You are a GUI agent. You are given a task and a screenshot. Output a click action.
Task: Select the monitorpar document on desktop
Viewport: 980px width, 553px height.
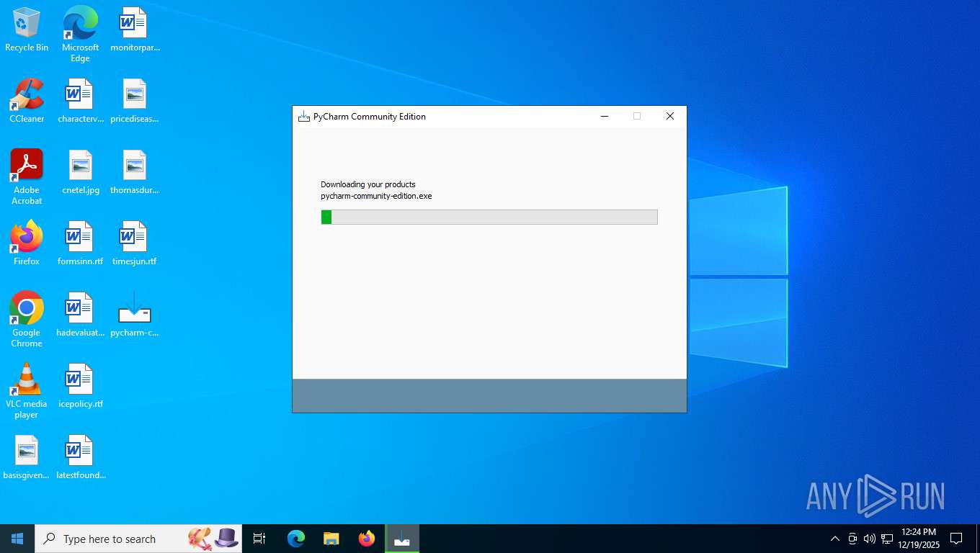pyautogui.click(x=135, y=30)
